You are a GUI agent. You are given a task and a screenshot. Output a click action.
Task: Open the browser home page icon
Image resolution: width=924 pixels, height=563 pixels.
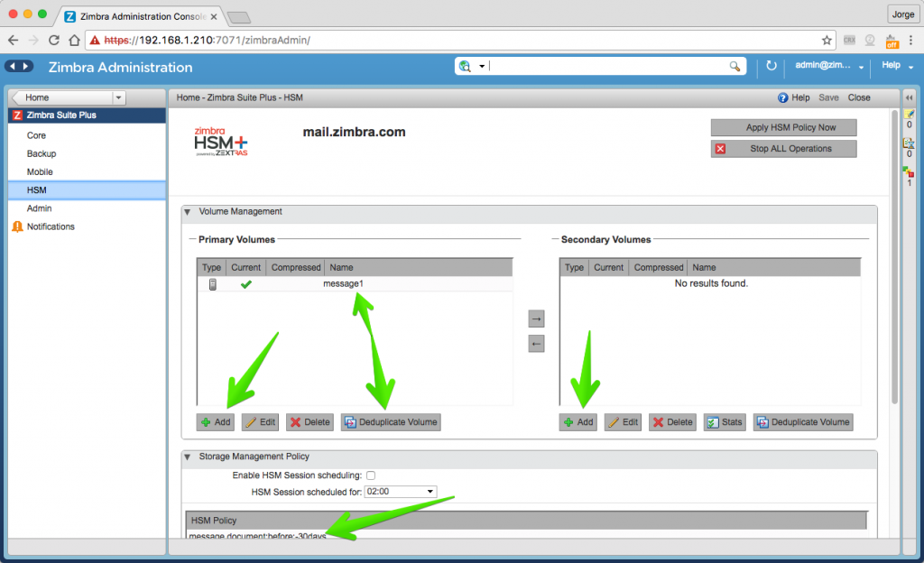[74, 40]
